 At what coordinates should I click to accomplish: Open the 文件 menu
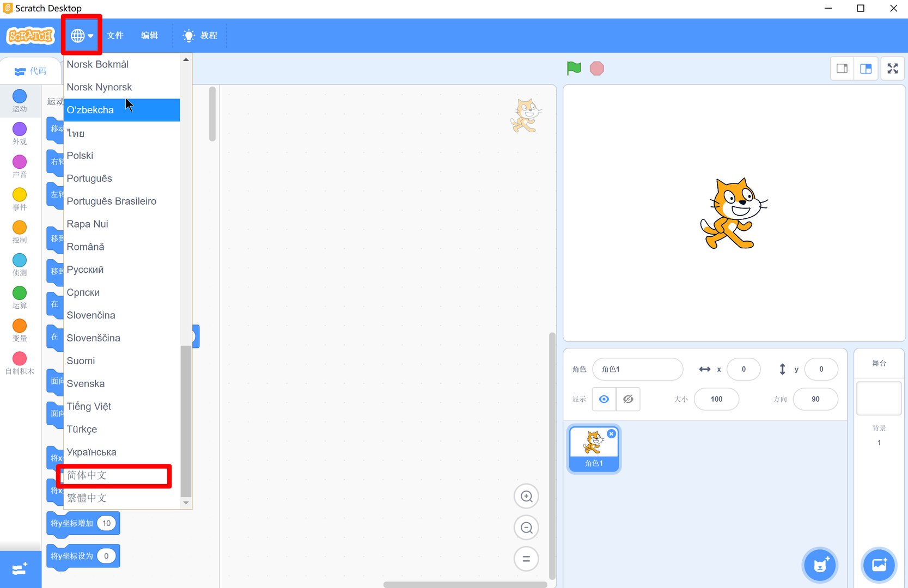[115, 35]
